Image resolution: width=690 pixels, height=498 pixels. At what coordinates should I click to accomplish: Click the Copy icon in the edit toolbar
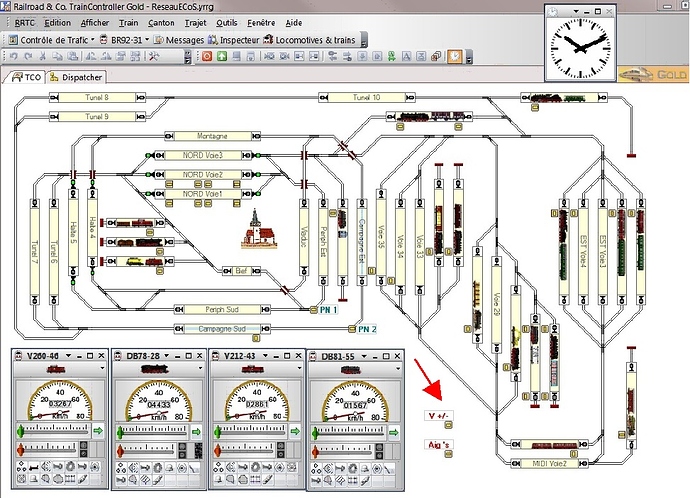pyautogui.click(x=58, y=56)
